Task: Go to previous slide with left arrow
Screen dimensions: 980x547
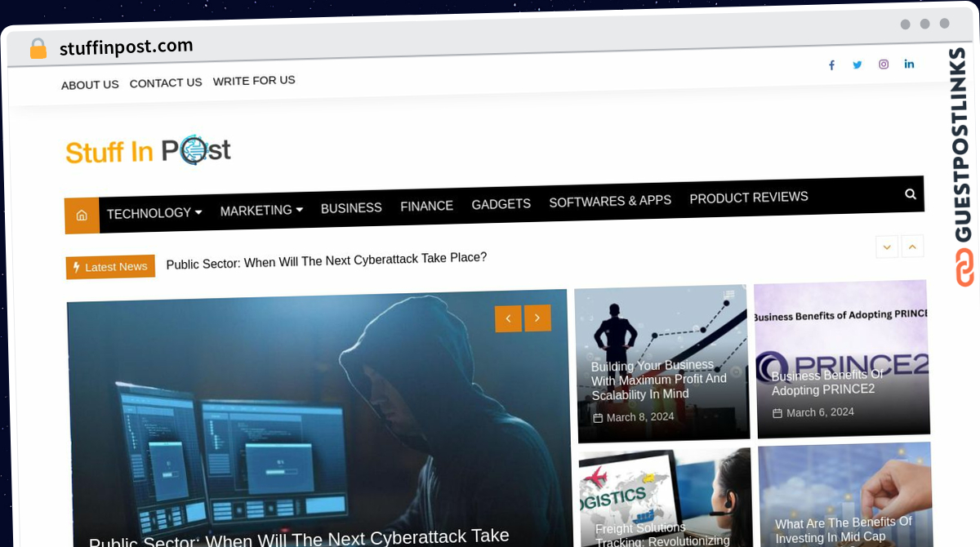Action: click(508, 318)
